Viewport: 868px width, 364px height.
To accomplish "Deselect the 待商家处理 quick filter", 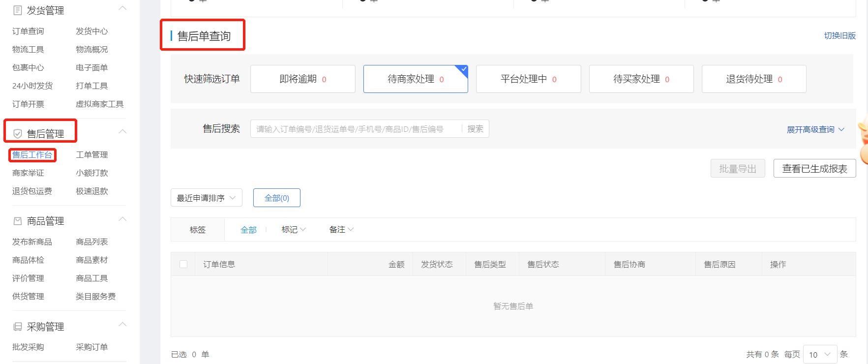I will pos(416,79).
